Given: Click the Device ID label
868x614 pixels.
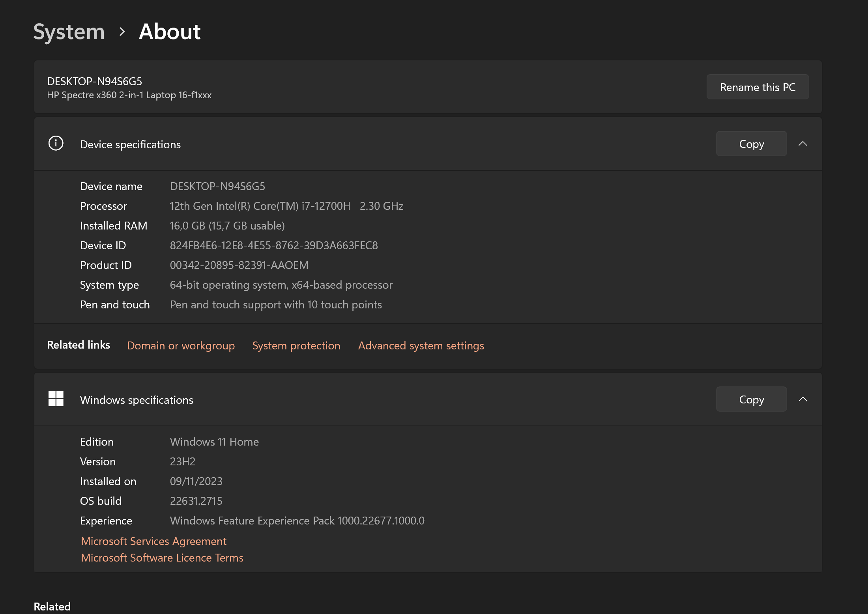Looking at the screenshot, I should tap(103, 245).
